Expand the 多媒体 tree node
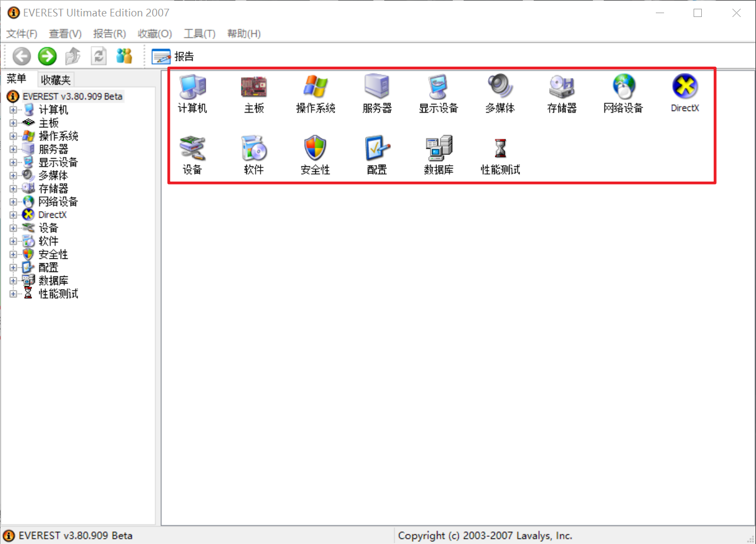This screenshot has width=756, height=544. click(x=13, y=176)
